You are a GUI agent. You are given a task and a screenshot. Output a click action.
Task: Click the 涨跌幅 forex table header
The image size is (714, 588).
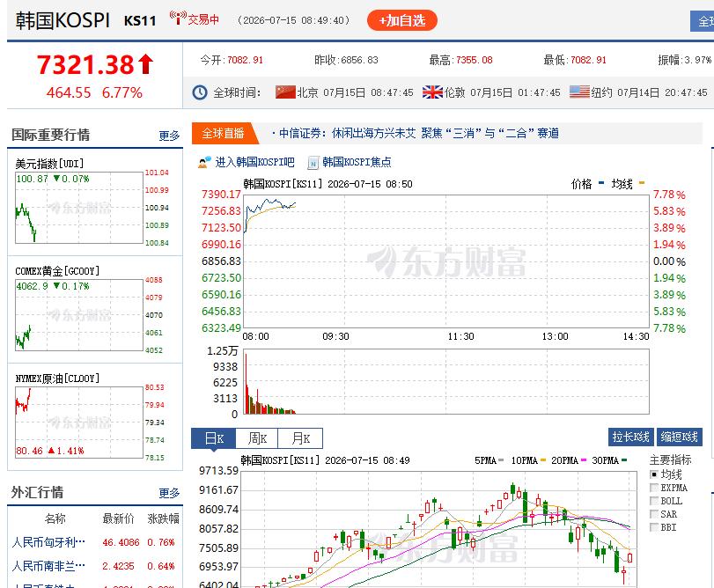pos(163,518)
